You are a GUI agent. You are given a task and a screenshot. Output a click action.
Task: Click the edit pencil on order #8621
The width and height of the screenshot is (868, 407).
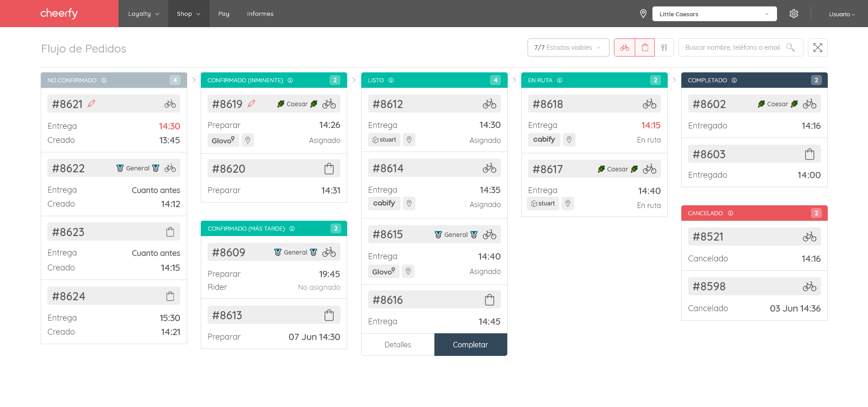click(91, 104)
